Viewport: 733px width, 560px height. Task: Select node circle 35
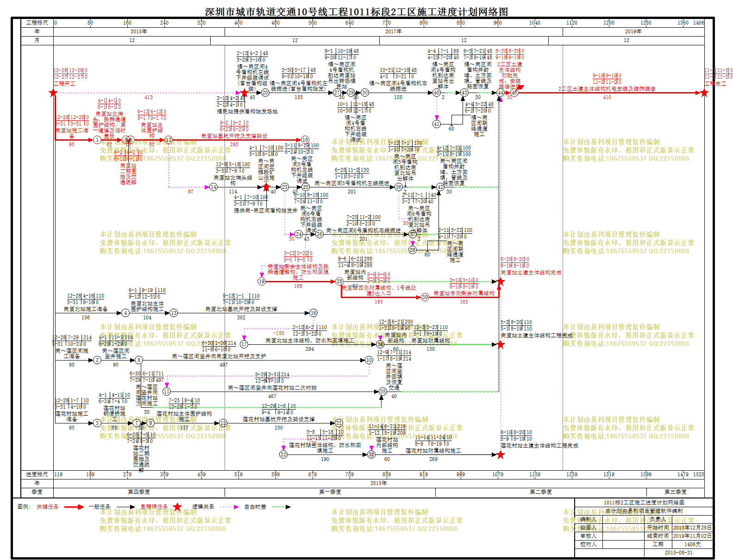pos(383,392)
